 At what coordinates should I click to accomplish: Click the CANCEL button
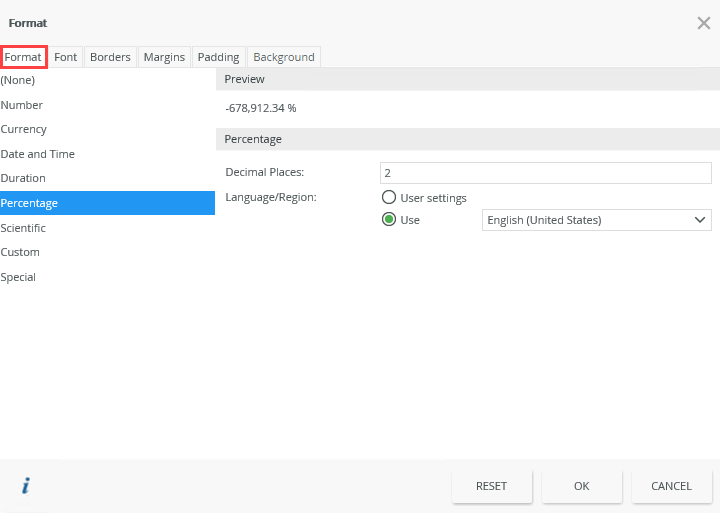[x=671, y=486]
